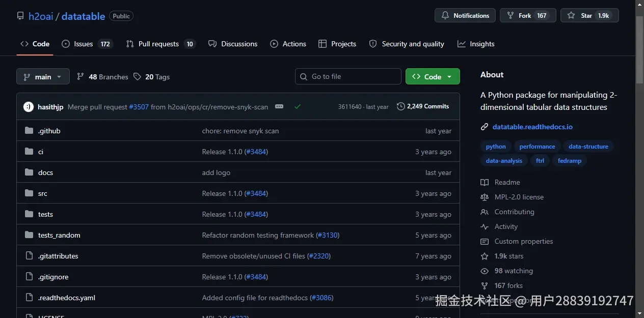
Task: Switch to the Code tab
Action: (x=35, y=44)
